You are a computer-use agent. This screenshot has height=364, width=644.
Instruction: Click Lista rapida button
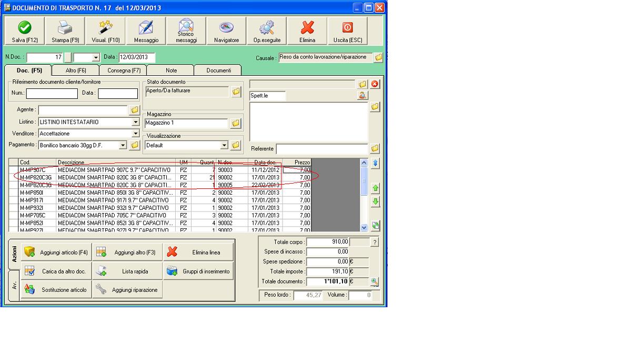click(127, 271)
